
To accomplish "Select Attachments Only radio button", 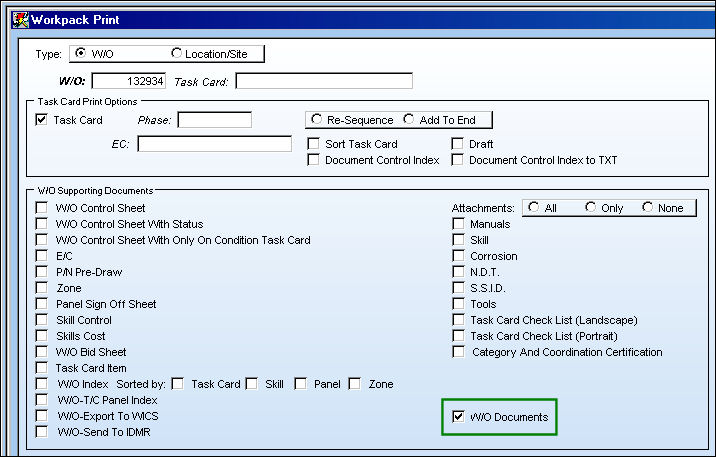I will (x=590, y=207).
